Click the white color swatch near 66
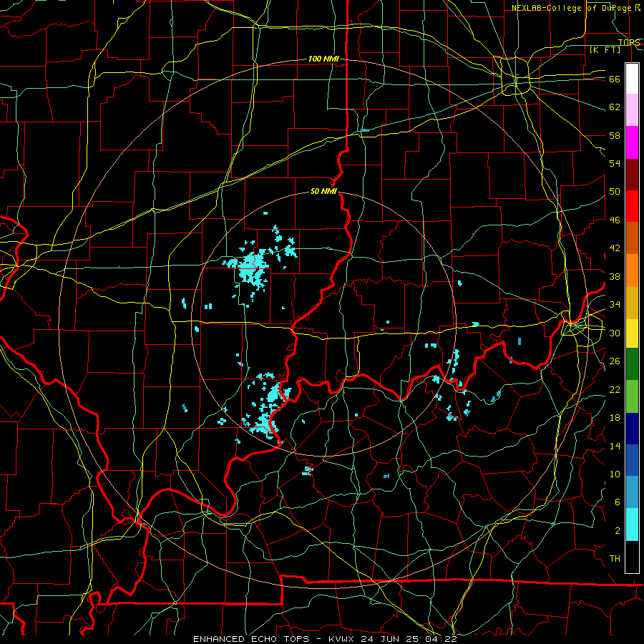This screenshot has width=644, height=644. click(x=632, y=79)
